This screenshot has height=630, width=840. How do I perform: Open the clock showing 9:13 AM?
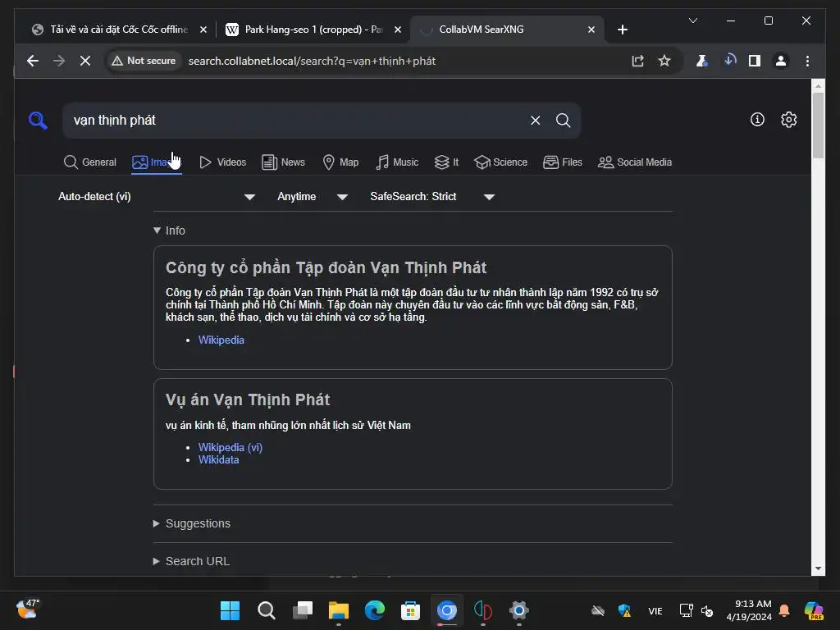point(749,610)
